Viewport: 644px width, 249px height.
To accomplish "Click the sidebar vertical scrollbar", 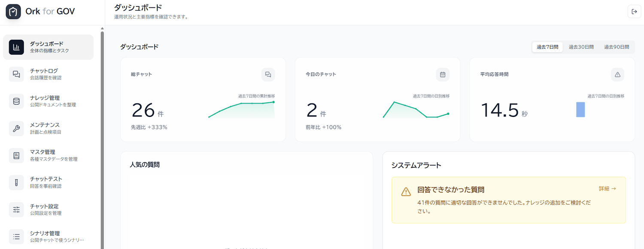I will click(102, 140).
